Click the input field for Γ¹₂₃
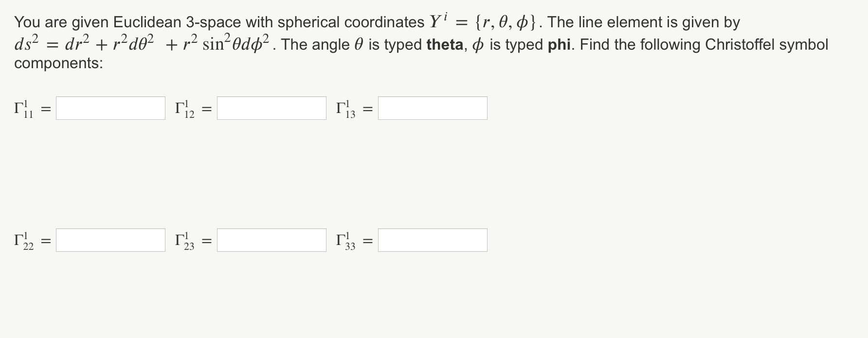868x338 pixels. point(271,240)
